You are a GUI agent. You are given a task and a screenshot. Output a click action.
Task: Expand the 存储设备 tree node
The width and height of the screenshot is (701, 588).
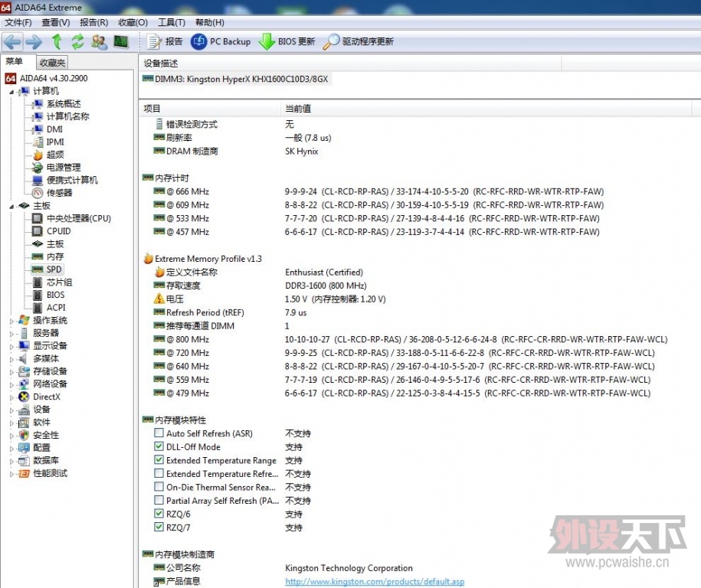(11, 372)
